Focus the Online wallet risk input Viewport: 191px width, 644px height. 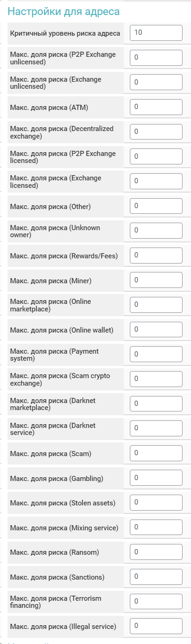156,330
